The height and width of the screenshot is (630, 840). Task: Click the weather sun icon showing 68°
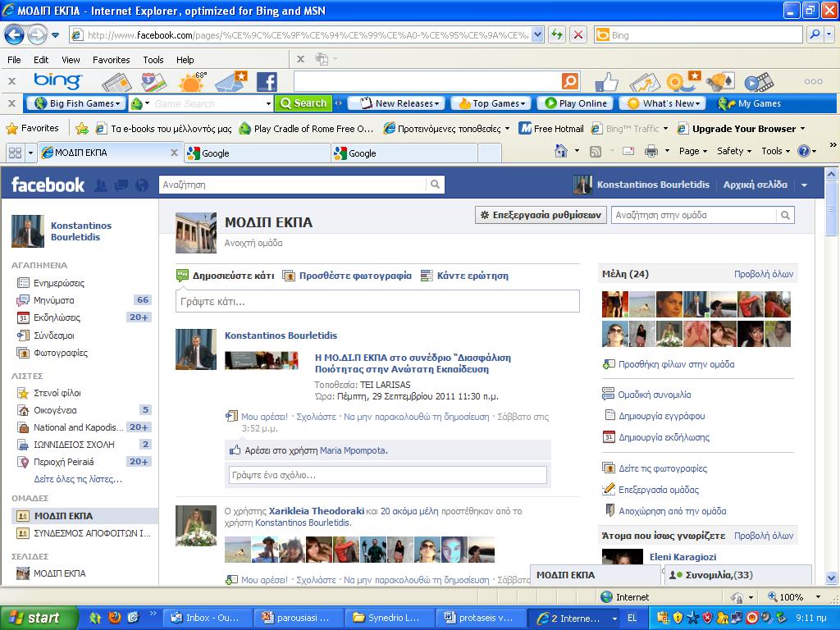[x=193, y=82]
